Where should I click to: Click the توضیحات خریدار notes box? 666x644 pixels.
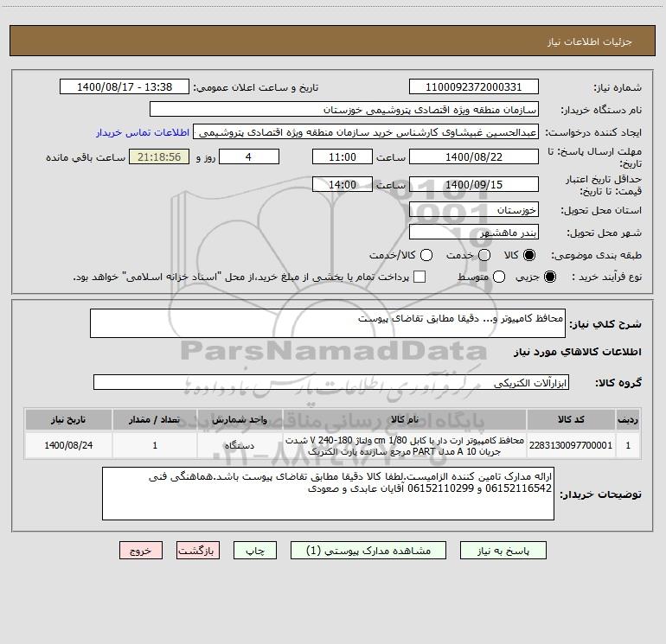pos(328,494)
